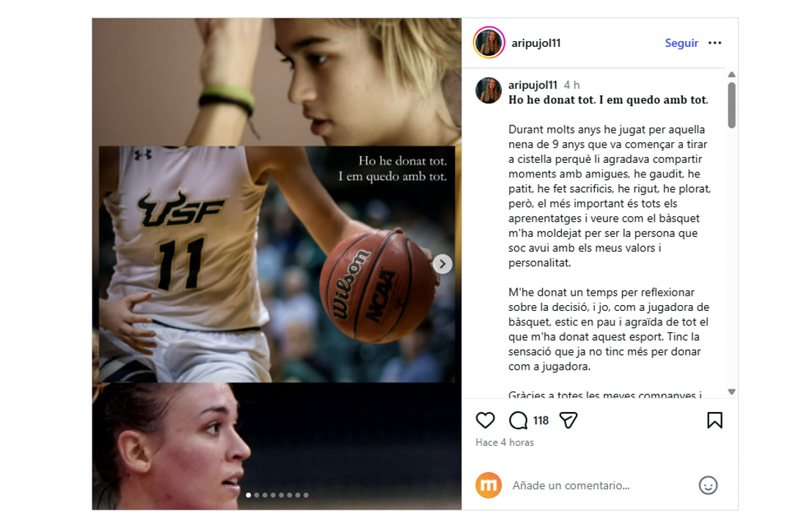Open aripujol11 profile from header username
The width and height of the screenshot is (812, 528).
pos(536,43)
